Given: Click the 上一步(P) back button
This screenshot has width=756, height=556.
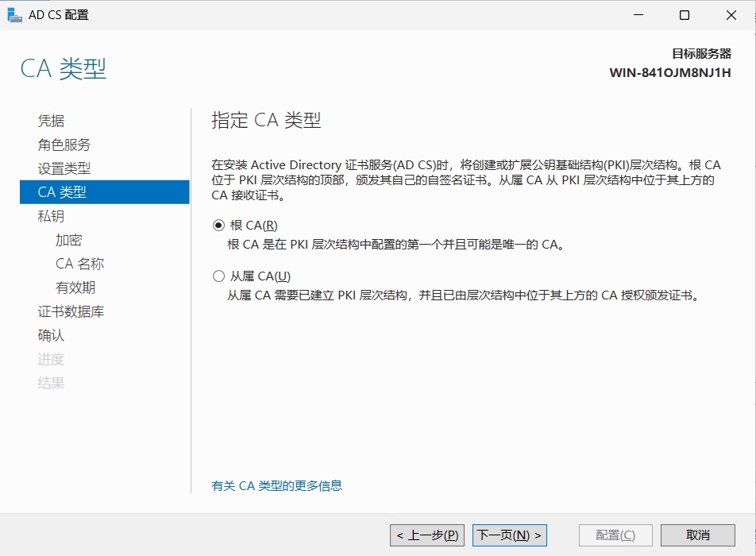Looking at the screenshot, I should tap(427, 535).
